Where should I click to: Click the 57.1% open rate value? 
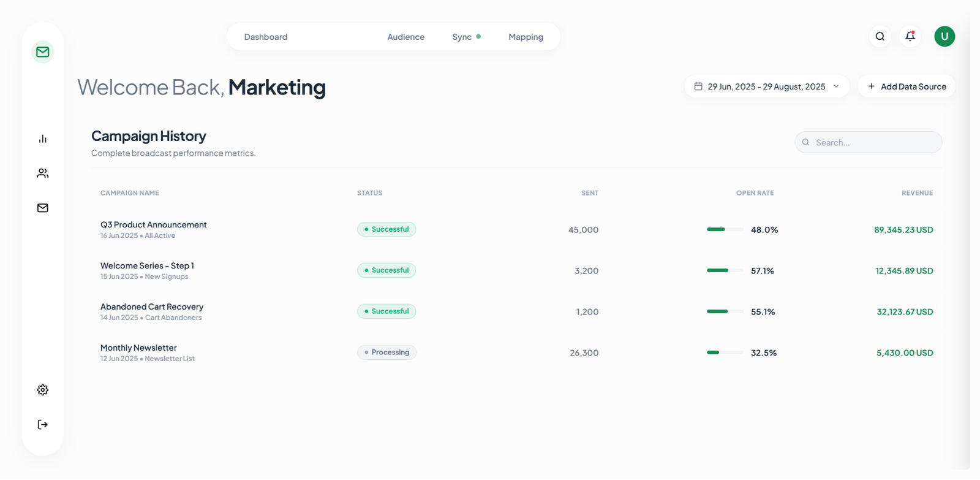[763, 271]
